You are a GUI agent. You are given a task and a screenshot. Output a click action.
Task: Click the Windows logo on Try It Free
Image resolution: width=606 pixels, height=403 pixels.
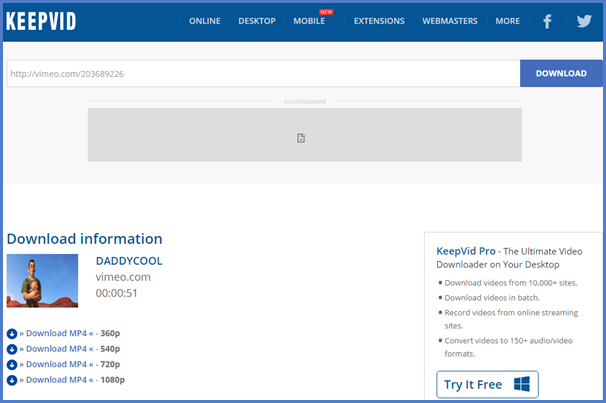[522, 384]
